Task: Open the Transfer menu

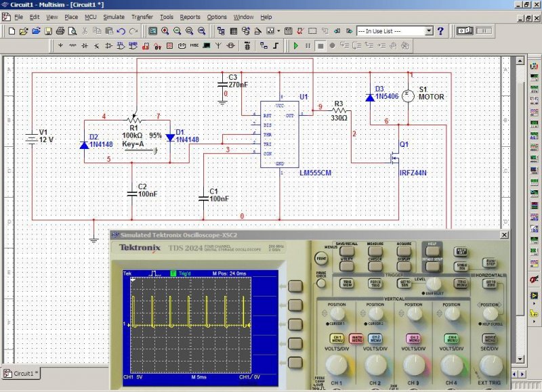Action: coord(142,17)
